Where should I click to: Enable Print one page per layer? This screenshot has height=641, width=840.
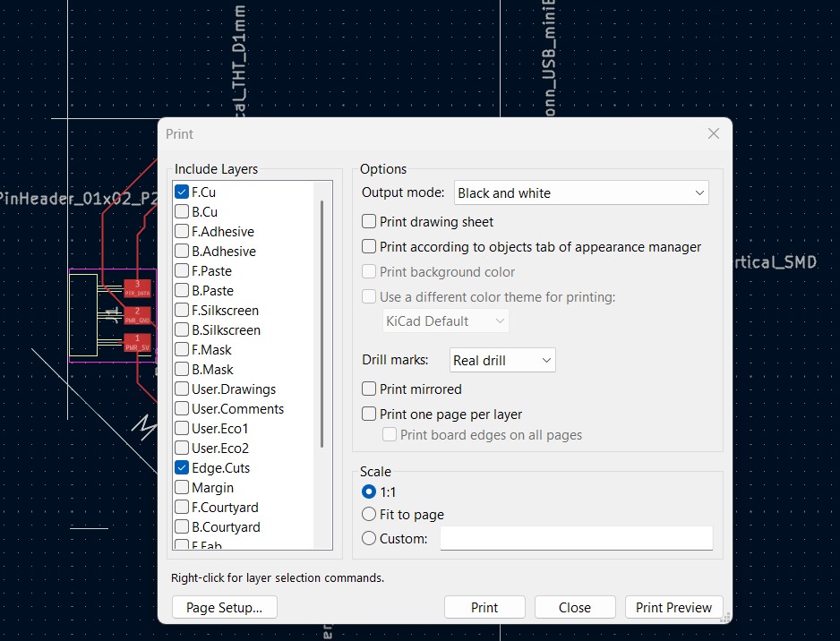[369, 414]
